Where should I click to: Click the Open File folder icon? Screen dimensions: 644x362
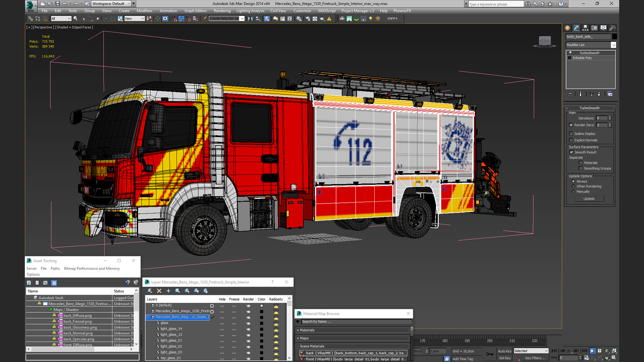click(x=50, y=4)
